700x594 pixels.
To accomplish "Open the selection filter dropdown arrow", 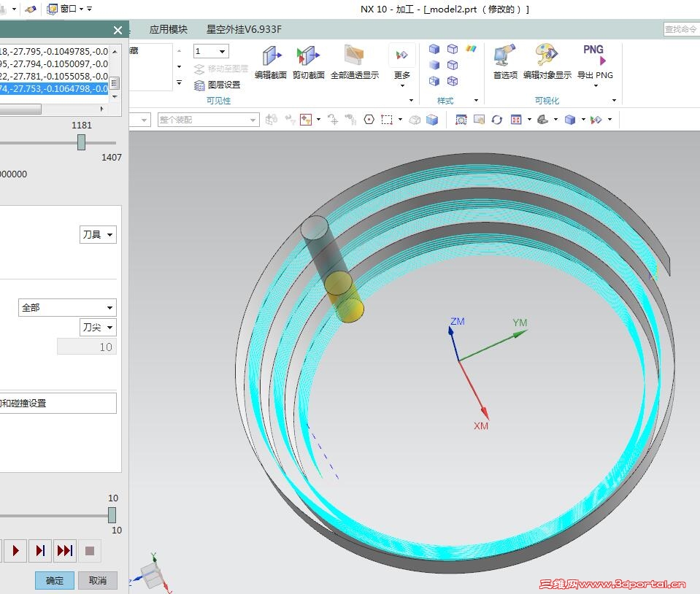I will 318,119.
